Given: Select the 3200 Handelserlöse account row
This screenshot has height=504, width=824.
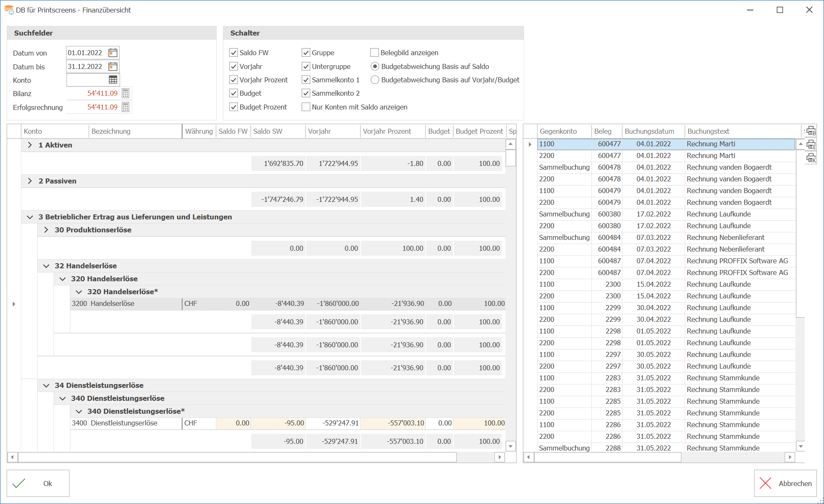Looking at the screenshot, I should (x=288, y=304).
